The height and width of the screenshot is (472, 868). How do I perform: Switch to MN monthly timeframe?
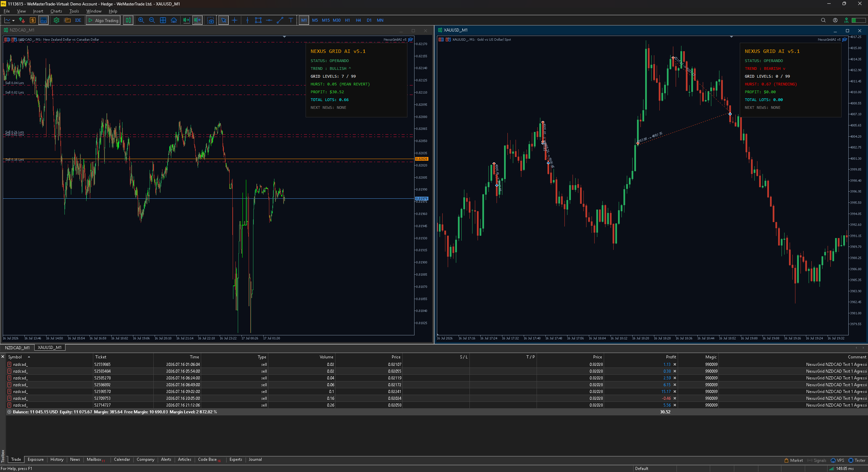click(380, 20)
